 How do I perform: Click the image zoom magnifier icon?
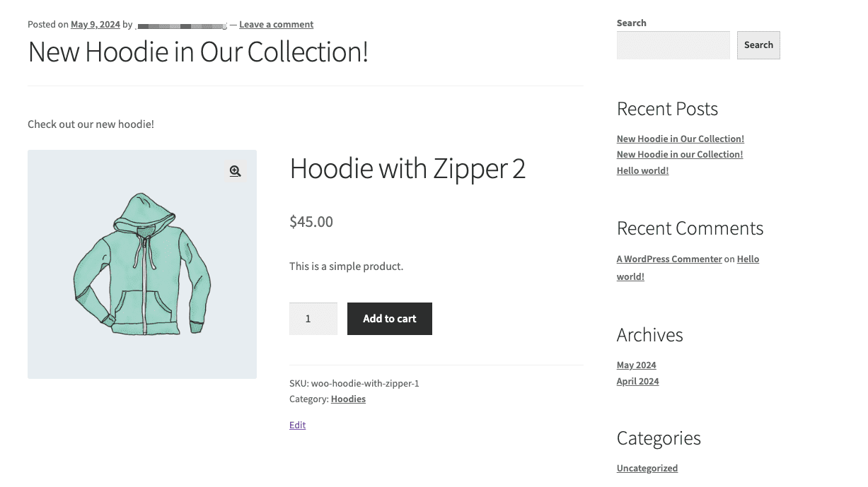[235, 171]
